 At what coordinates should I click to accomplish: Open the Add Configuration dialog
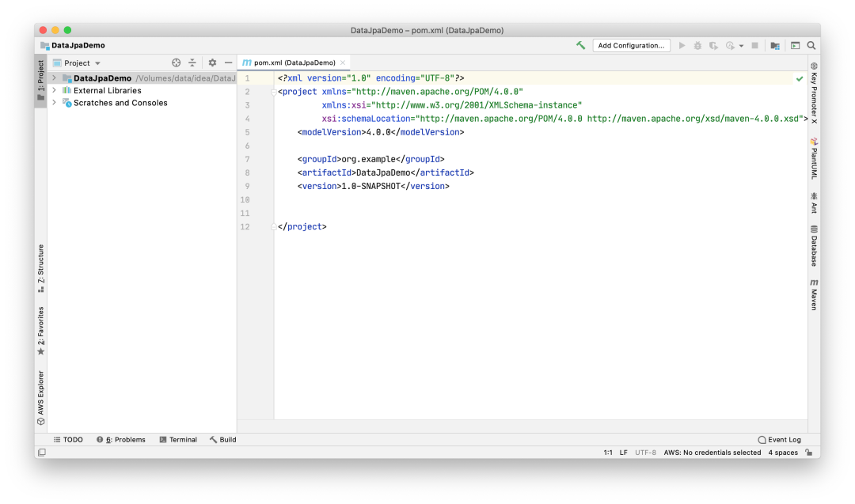point(631,45)
